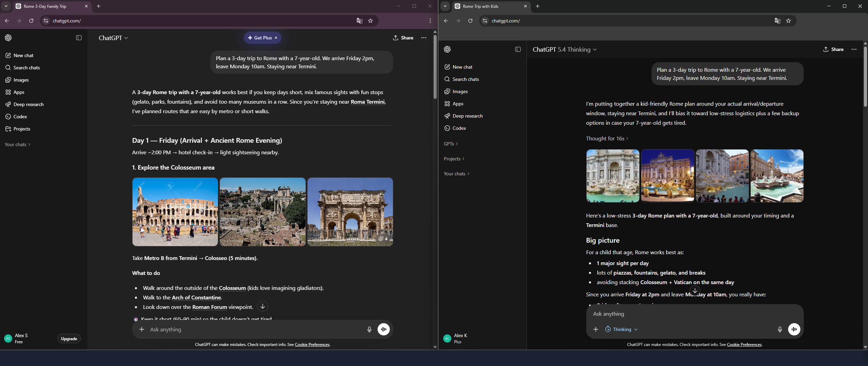The image size is (868, 366).
Task: Expand the Thinking mode selector in composer
Action: coord(622,329)
